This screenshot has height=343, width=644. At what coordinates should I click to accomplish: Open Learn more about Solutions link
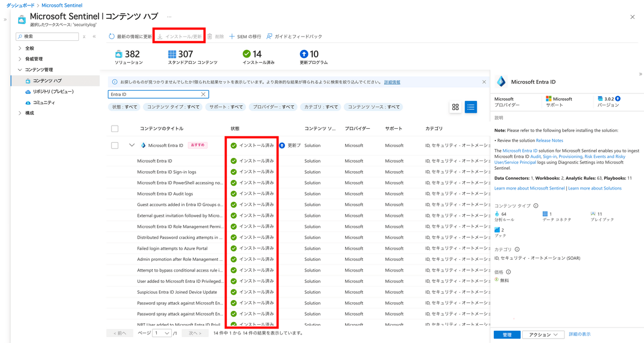click(x=595, y=188)
